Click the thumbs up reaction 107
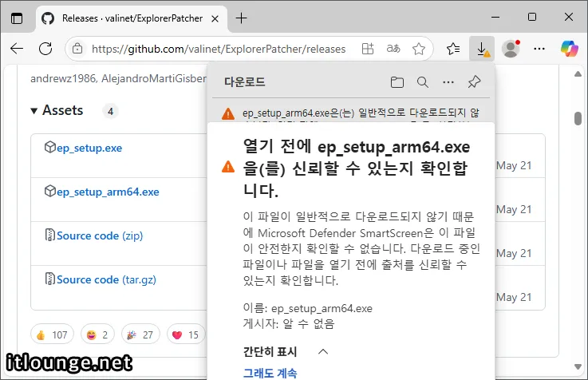This screenshot has height=380, width=588. pos(52,334)
